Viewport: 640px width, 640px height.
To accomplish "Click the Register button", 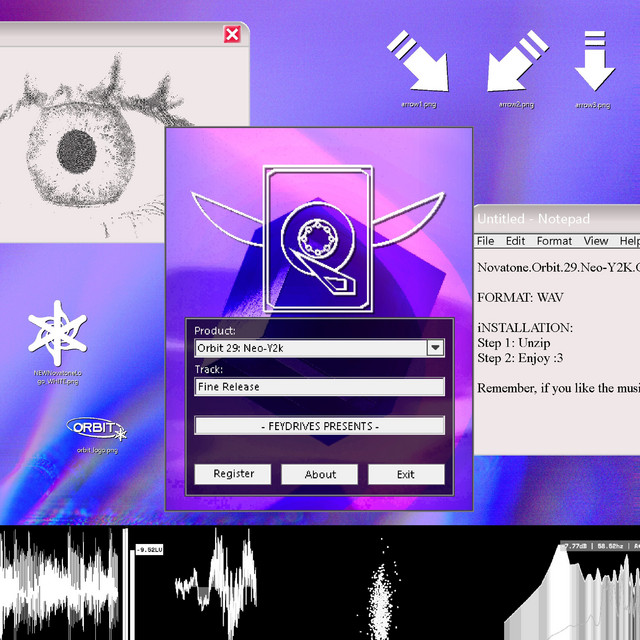I will tap(233, 474).
